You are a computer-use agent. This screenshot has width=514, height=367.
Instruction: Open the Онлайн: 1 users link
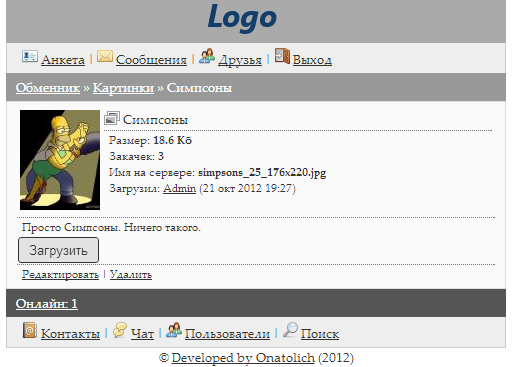coord(47,304)
